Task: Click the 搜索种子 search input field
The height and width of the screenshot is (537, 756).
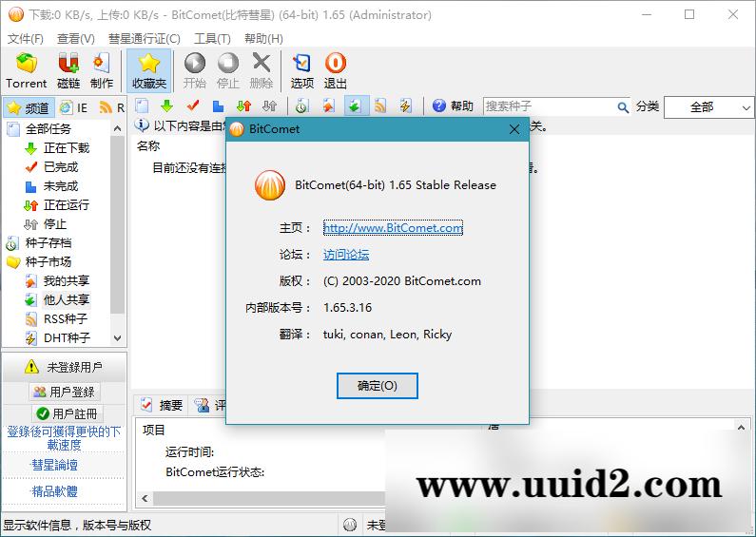Action: [550, 106]
